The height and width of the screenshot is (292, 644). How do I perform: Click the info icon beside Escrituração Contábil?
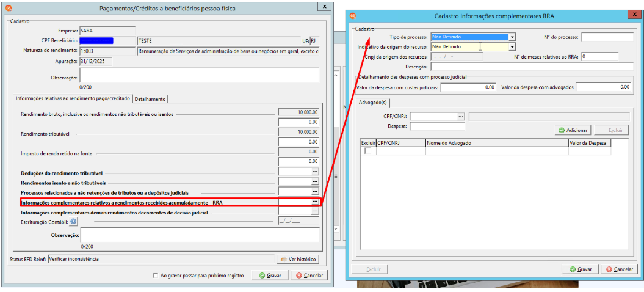pos(73,222)
